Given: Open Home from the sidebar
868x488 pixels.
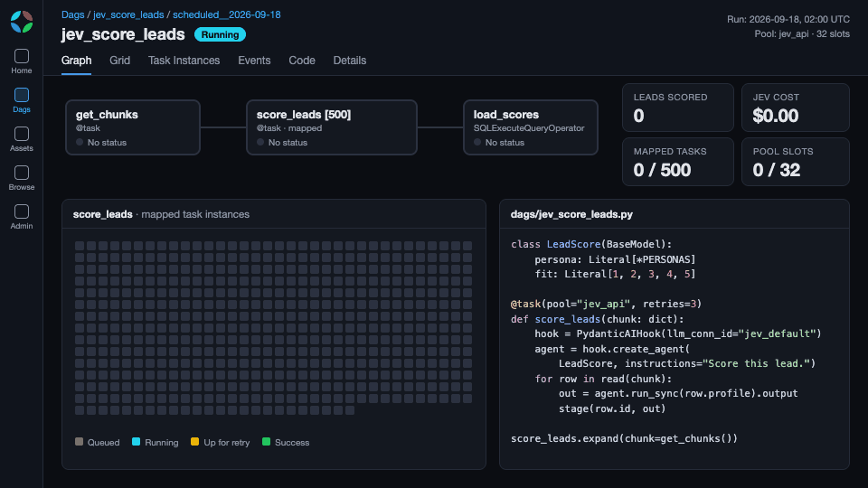Looking at the screenshot, I should click(22, 61).
